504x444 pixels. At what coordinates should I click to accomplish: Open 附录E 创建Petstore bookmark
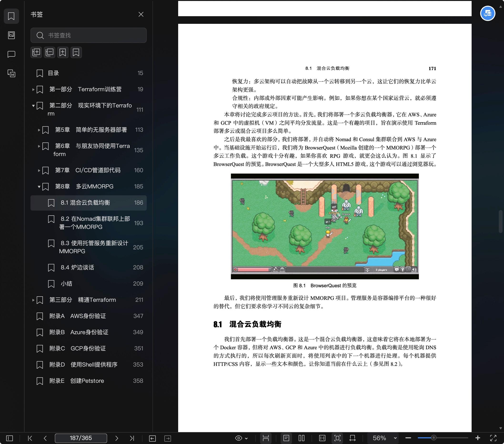(x=89, y=381)
